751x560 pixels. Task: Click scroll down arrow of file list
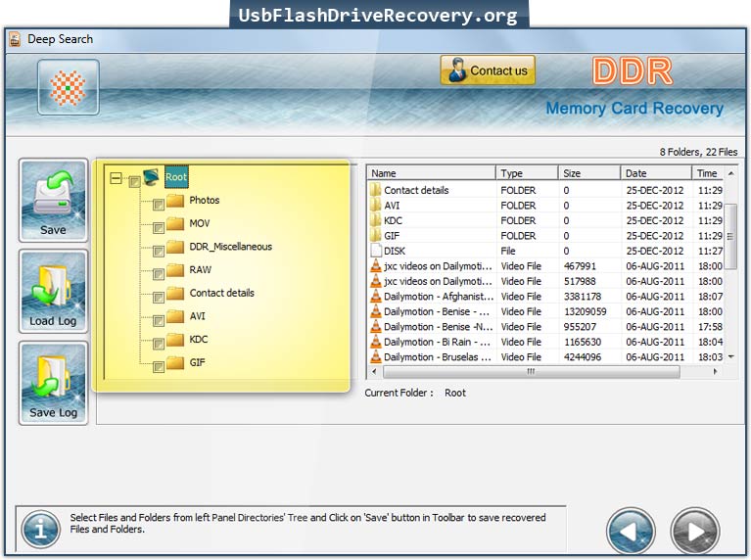[730, 357]
